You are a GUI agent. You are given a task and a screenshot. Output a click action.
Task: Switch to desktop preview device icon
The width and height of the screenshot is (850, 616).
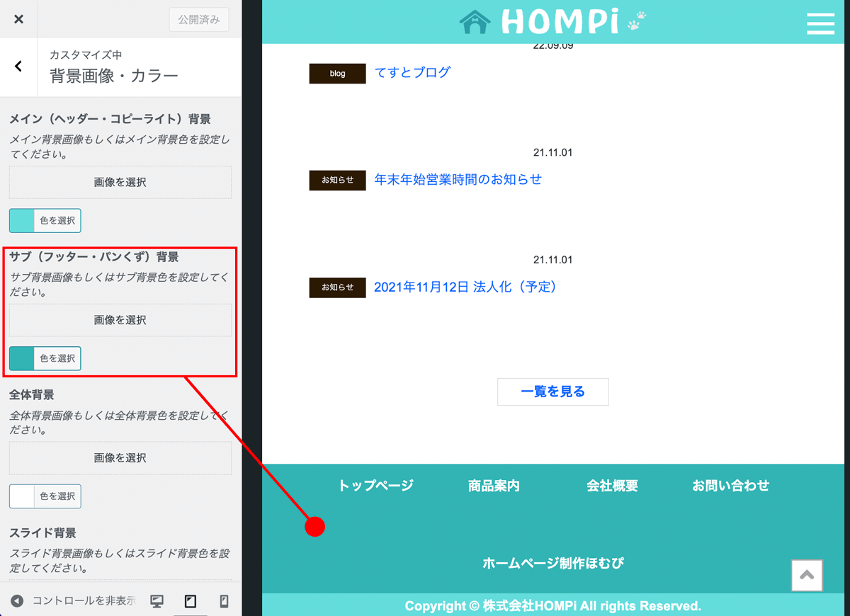pyautogui.click(x=157, y=601)
